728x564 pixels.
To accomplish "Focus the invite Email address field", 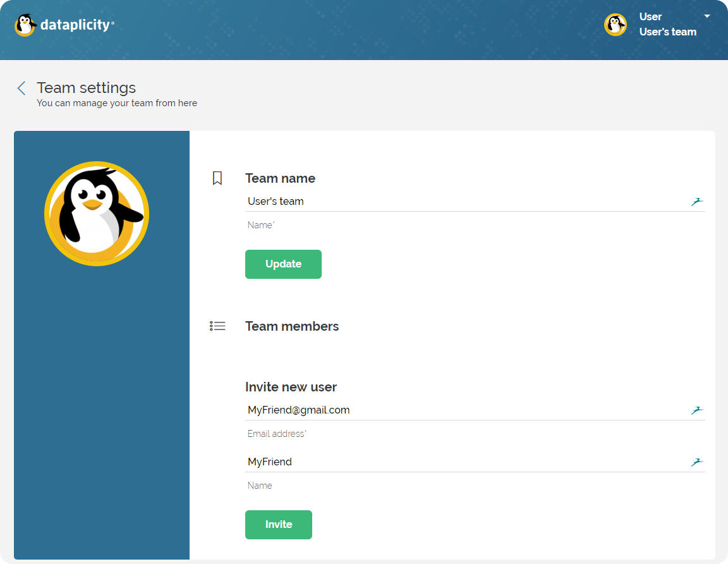I will tap(475, 410).
